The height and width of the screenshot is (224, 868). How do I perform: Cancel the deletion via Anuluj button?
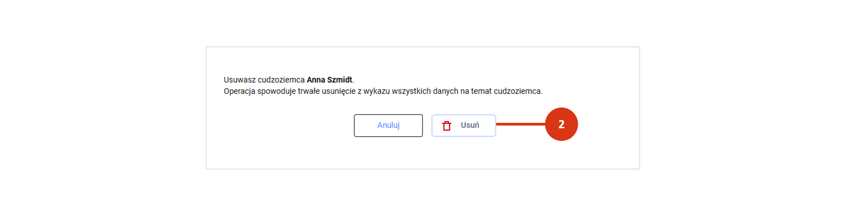click(388, 126)
